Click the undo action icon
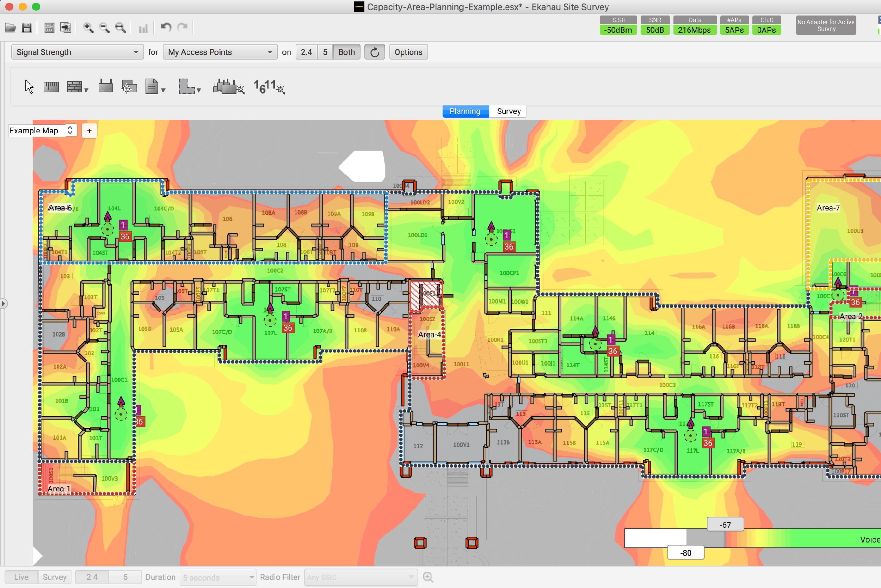 click(165, 27)
